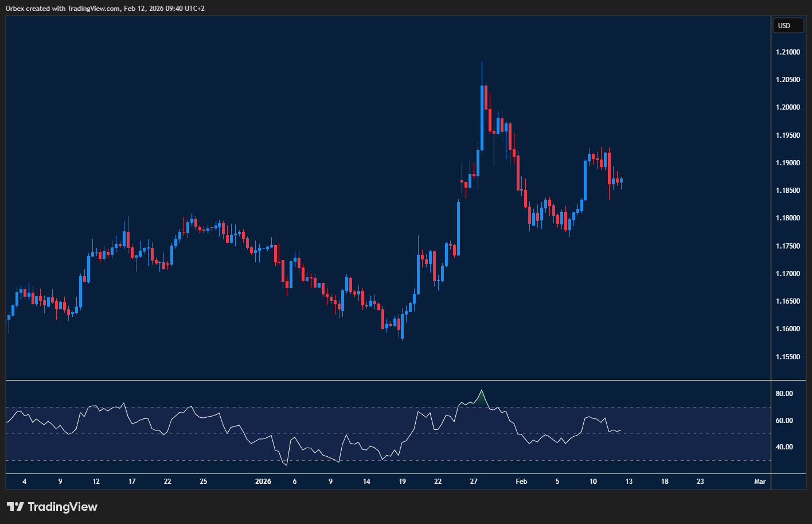Viewport: 812px width, 524px height.
Task: Click the 27 date label on time axis
Action: tap(474, 482)
